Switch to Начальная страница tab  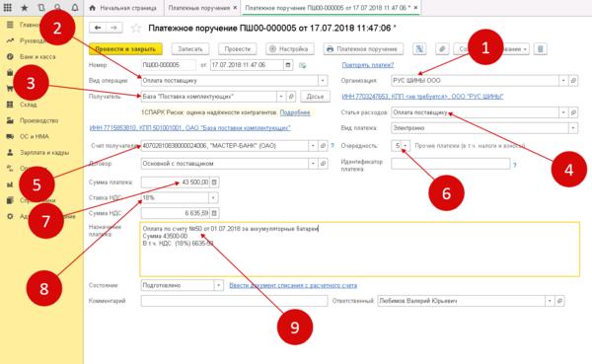(123, 8)
